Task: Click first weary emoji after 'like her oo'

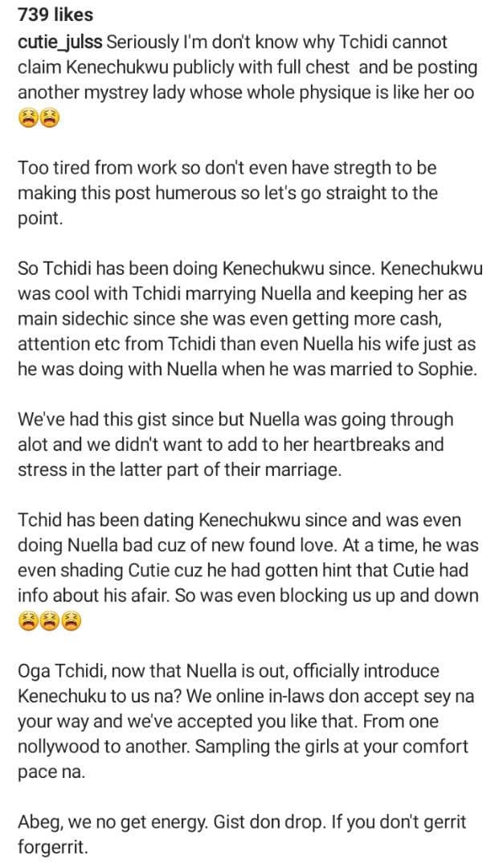Action: coord(27,118)
